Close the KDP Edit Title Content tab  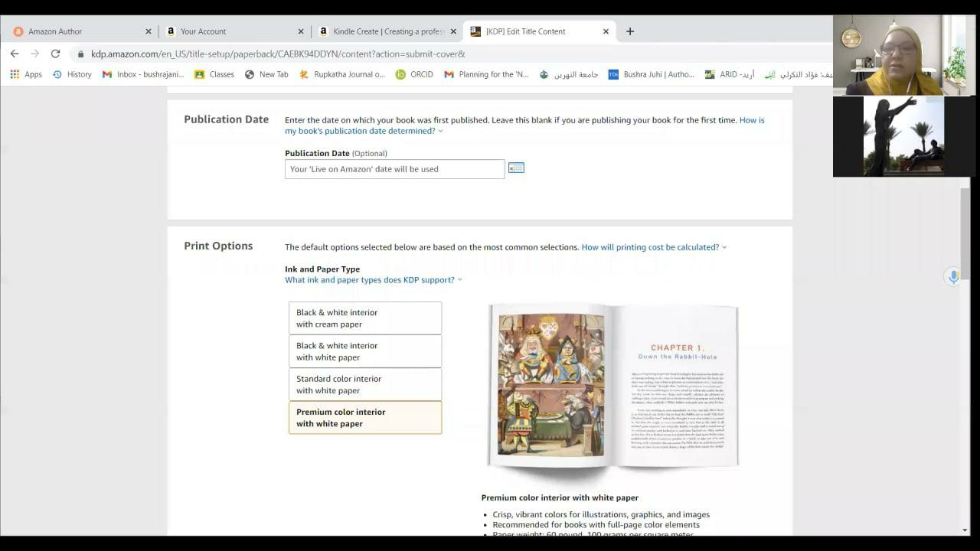[606, 31]
